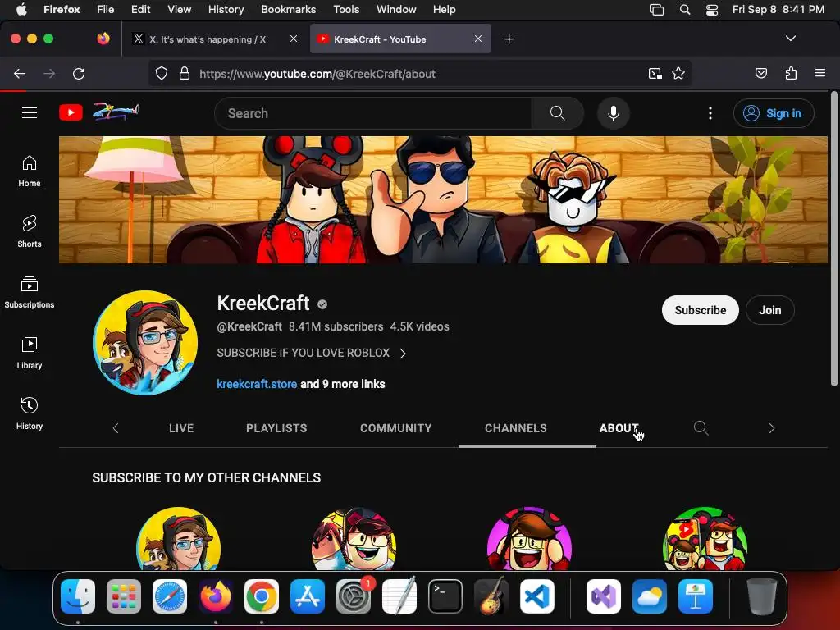Open System Settings from the Dock

[354, 596]
